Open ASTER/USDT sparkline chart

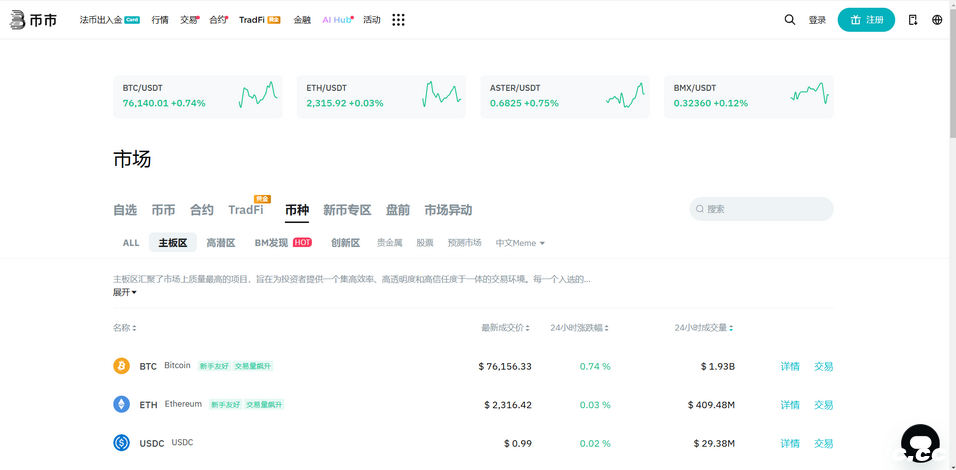(625, 96)
